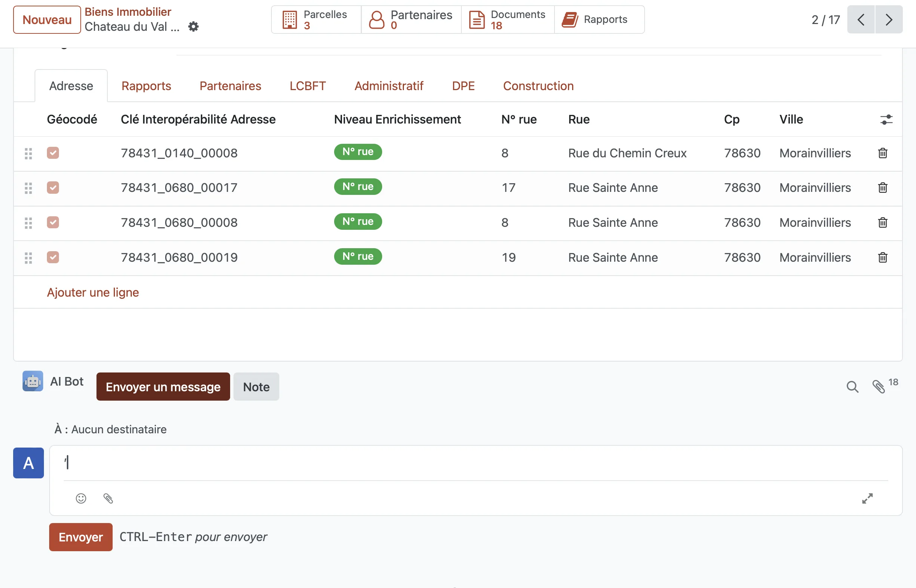Toggle Géocodé checkbox for 78431_0680_00008
This screenshot has height=588, width=916.
(53, 223)
